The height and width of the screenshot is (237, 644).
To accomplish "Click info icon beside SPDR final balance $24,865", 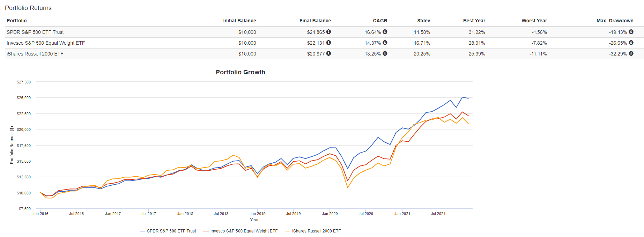I will point(328,32).
